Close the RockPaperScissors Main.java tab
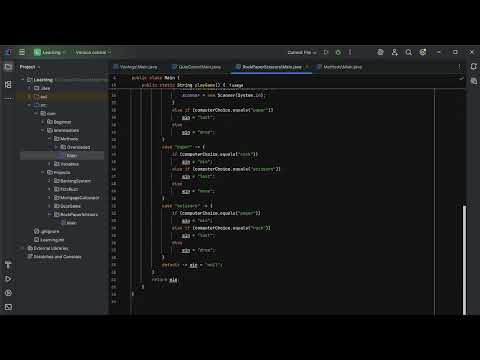The image size is (480, 360). tap(307, 67)
